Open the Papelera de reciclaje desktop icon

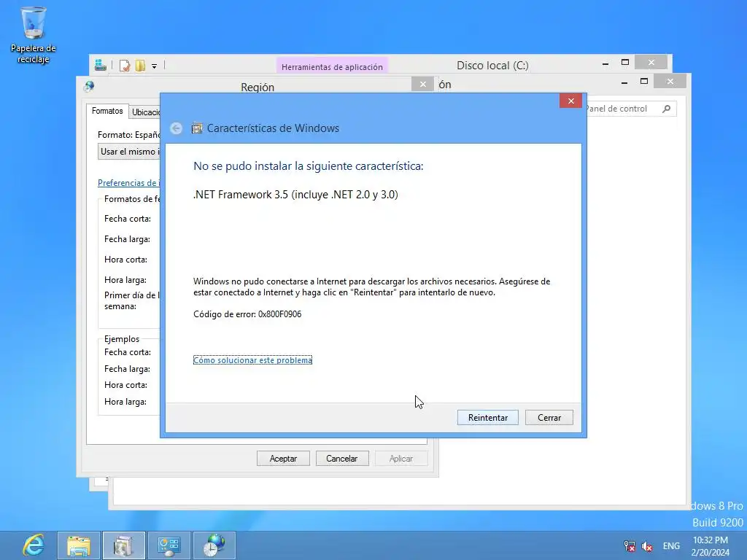[x=33, y=35]
